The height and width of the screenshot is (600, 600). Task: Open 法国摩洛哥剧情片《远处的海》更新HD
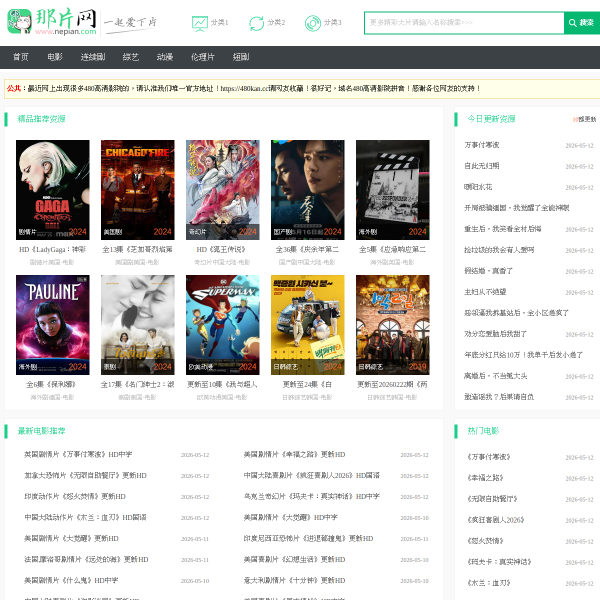(x=86, y=559)
